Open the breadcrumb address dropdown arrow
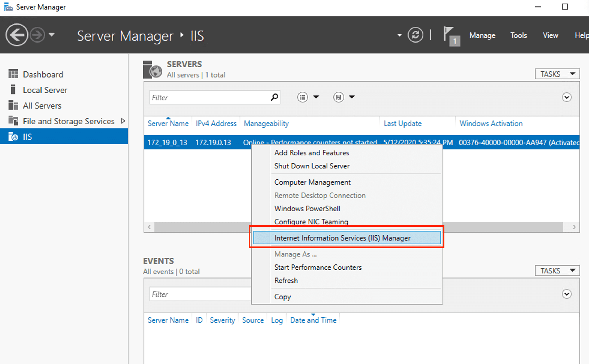589x364 pixels. pos(400,35)
